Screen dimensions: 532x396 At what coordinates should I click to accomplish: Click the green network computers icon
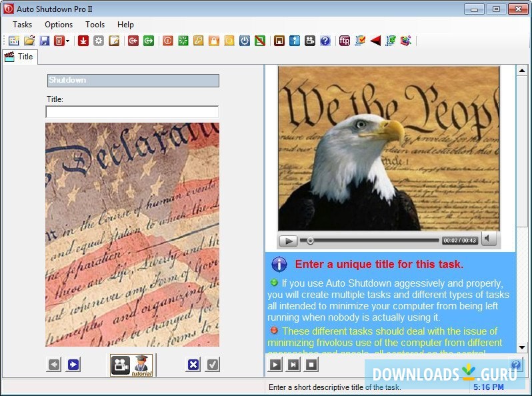(391, 41)
